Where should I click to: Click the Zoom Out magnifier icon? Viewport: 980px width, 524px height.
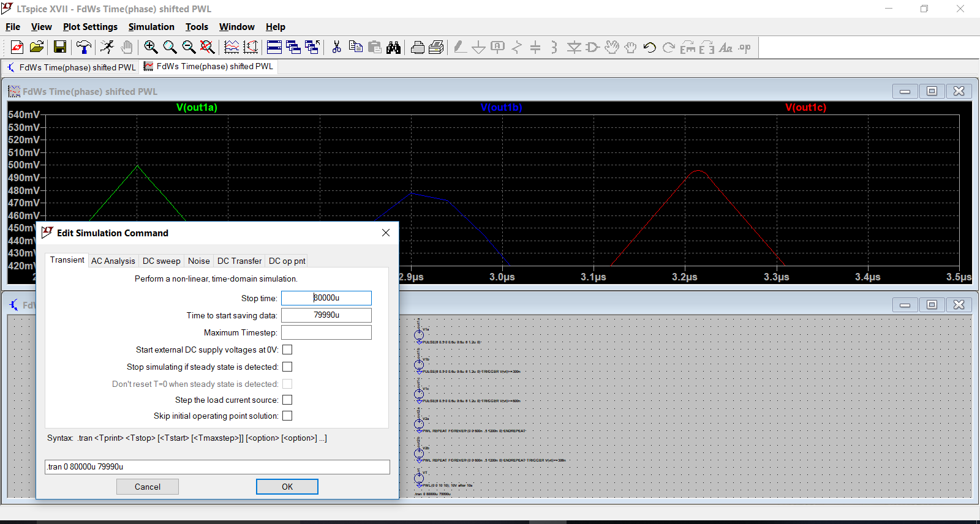pos(189,47)
